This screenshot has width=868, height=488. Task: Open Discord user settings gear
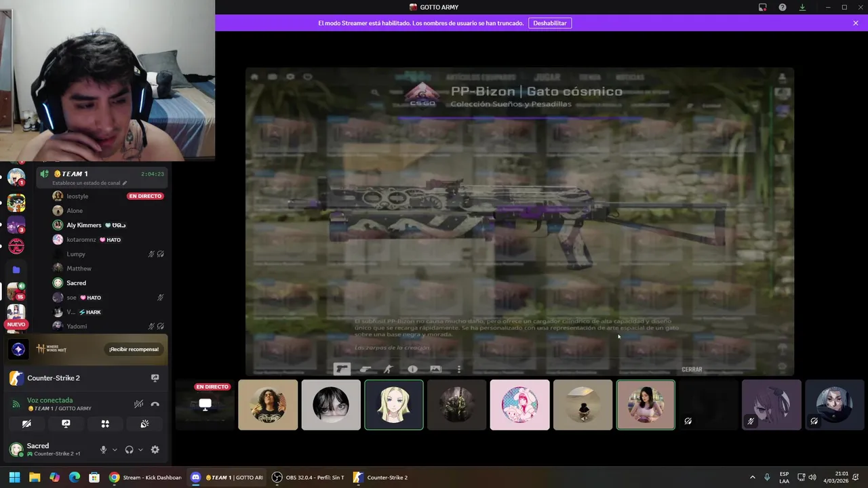coord(155,449)
